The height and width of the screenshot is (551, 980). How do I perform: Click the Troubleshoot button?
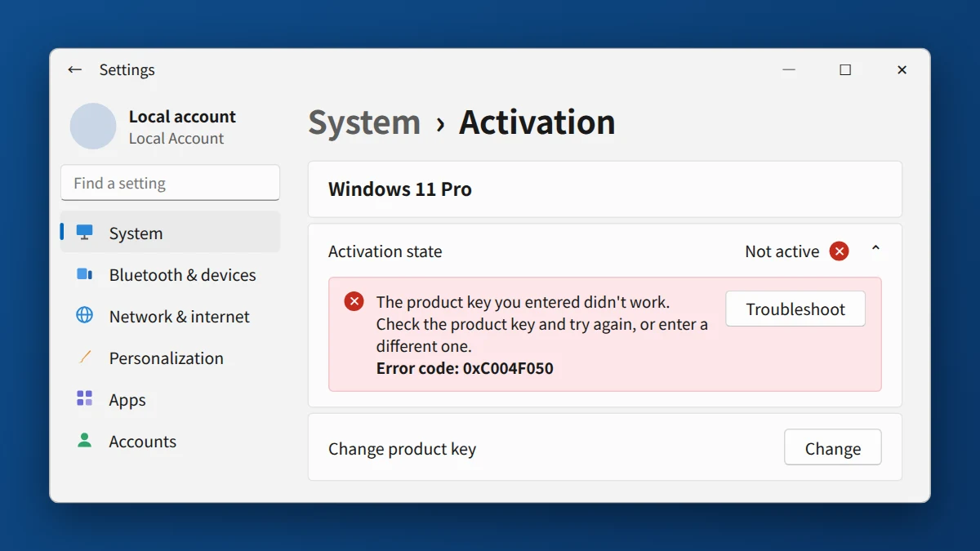(x=795, y=309)
